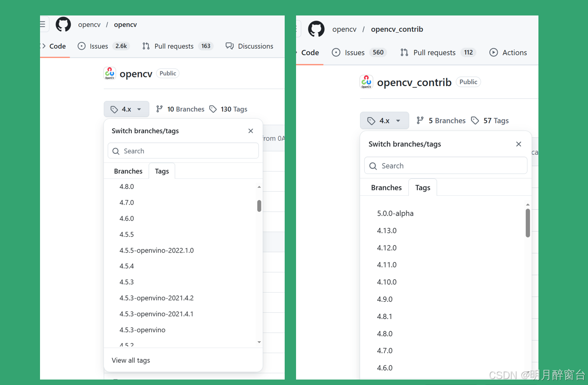Click scroll-up arrow of the opencv tag list
The height and width of the screenshot is (385, 588).
tap(259, 187)
